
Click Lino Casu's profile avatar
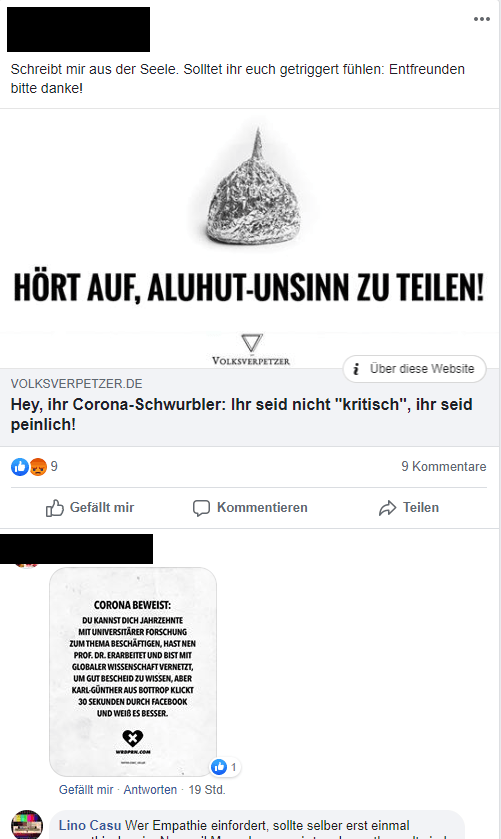[x=27, y=825]
